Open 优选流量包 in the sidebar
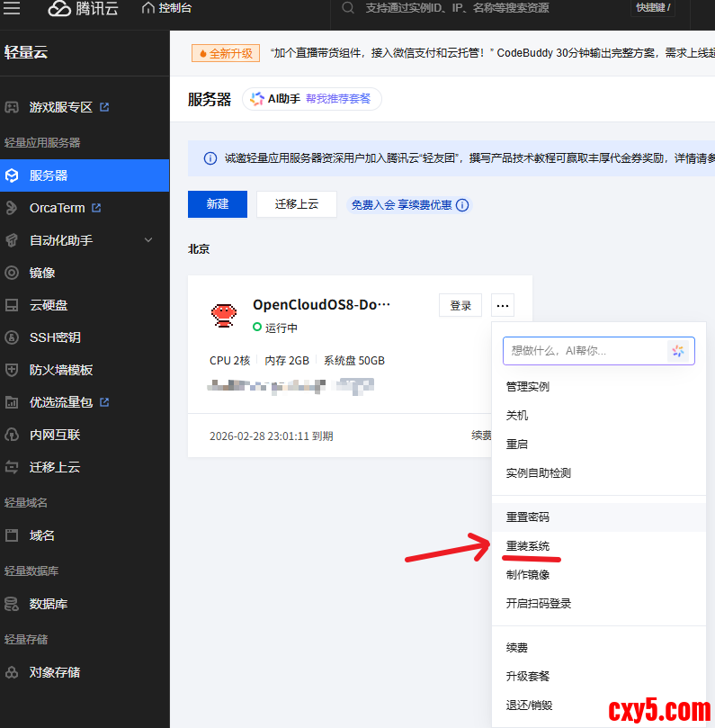The width and height of the screenshot is (715, 728). pos(61,402)
